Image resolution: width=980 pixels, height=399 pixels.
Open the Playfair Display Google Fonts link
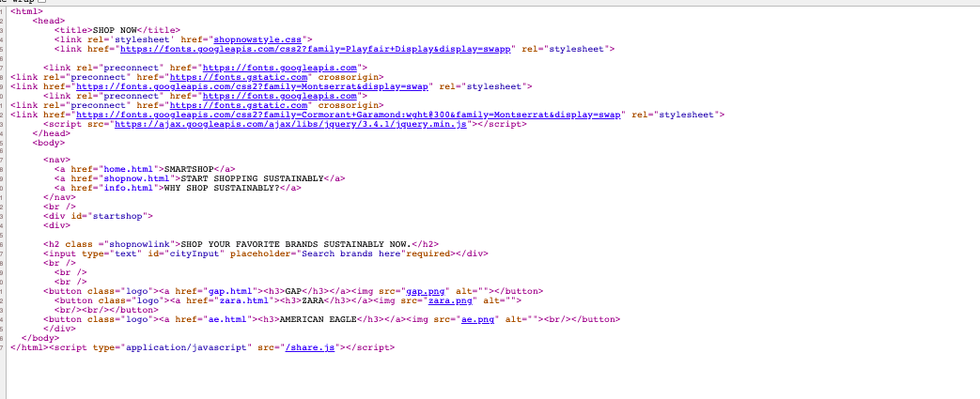316,49
